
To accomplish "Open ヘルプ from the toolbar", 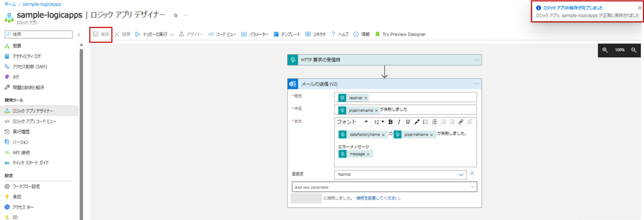I will coord(340,34).
